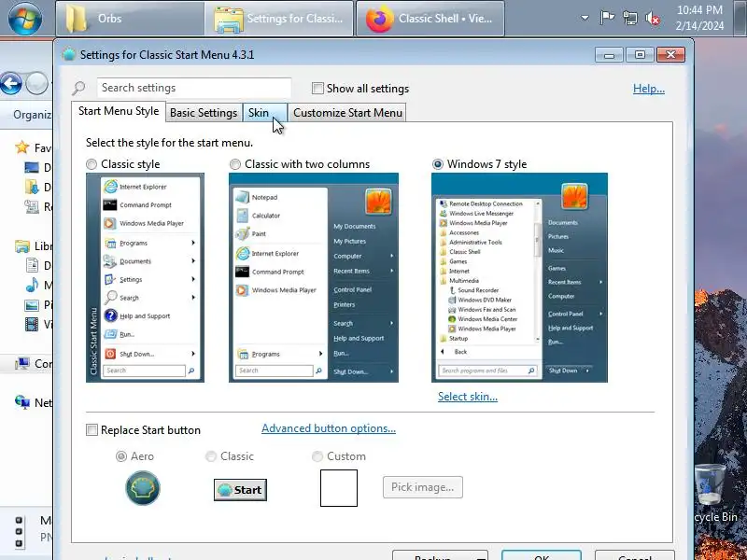Select the Videos library film icon
This screenshot has height=560, width=747.
32,324
